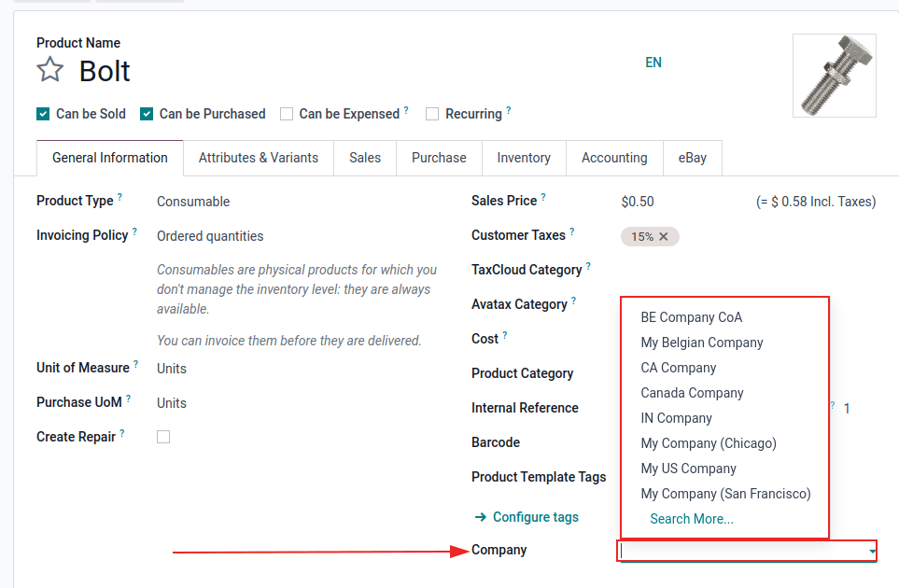Viewport: 899px width, 588px height.
Task: Click the EN language button
Action: (x=653, y=63)
